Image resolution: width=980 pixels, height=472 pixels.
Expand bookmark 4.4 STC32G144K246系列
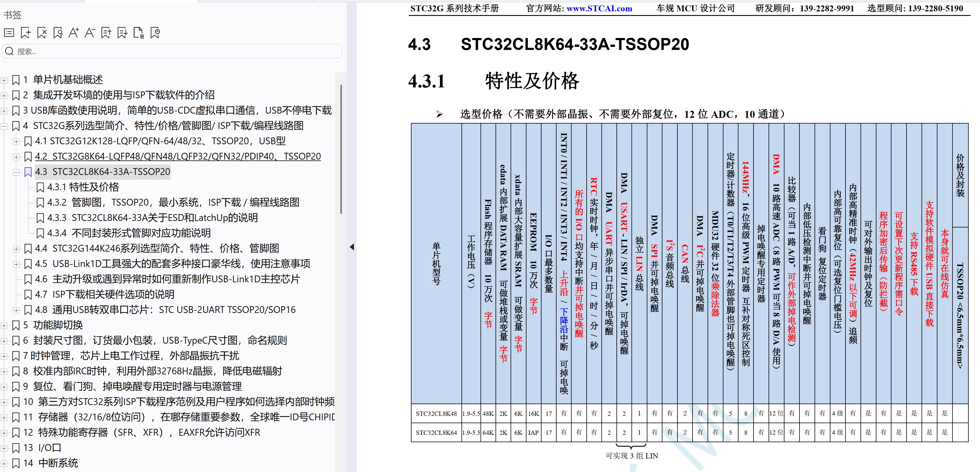16,249
